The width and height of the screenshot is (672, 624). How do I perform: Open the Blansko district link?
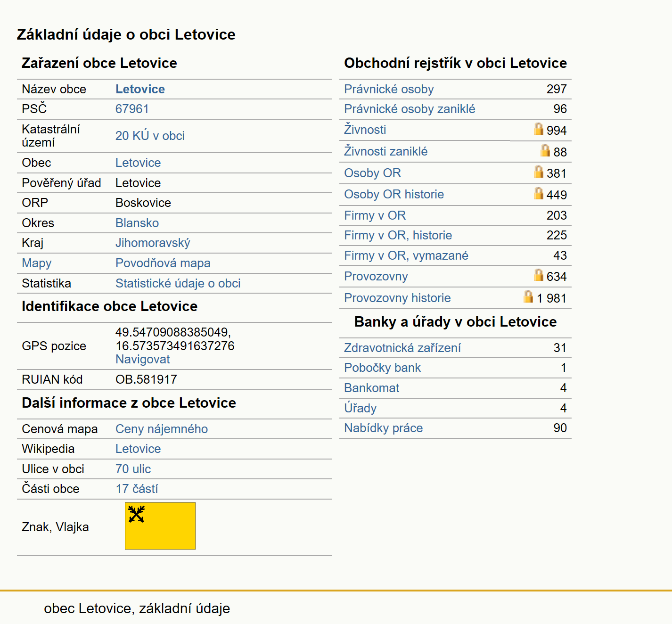pos(137,223)
